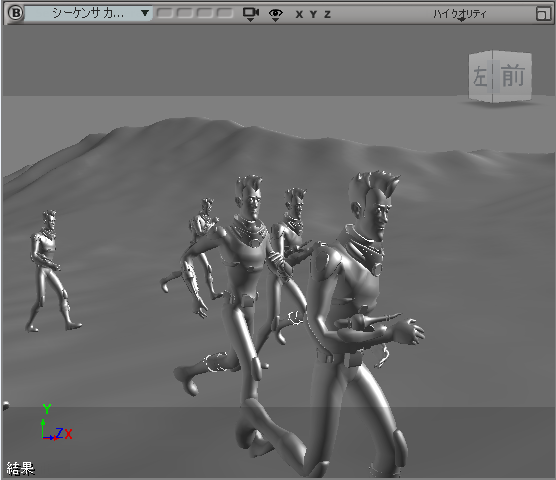Screen dimensions: 556x480
Task: Click the viewport B letter button
Action: (15, 13)
